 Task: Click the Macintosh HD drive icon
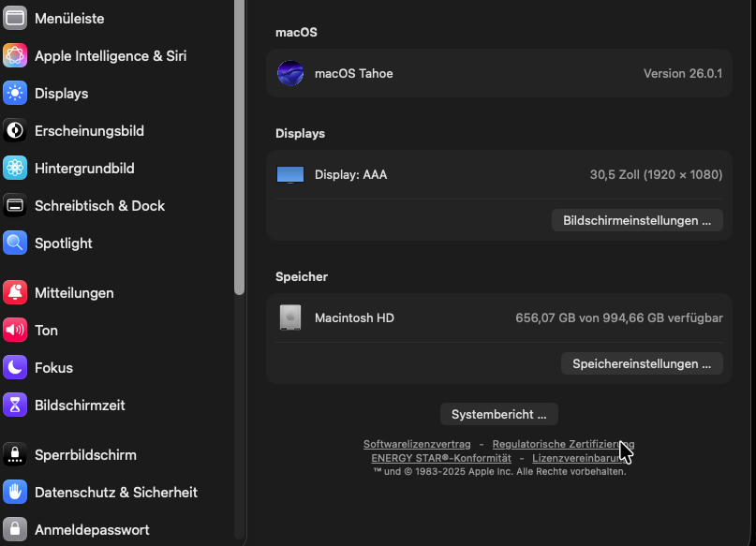tap(290, 318)
